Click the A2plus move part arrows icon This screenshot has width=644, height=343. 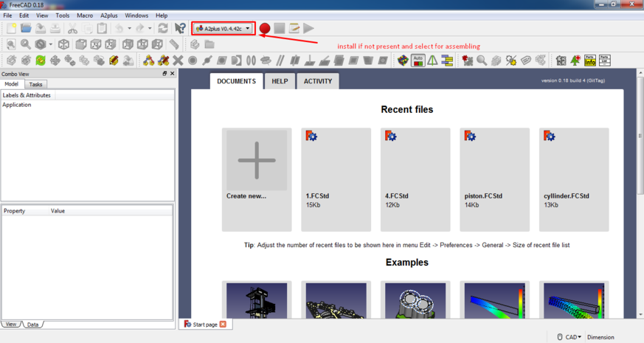55,60
